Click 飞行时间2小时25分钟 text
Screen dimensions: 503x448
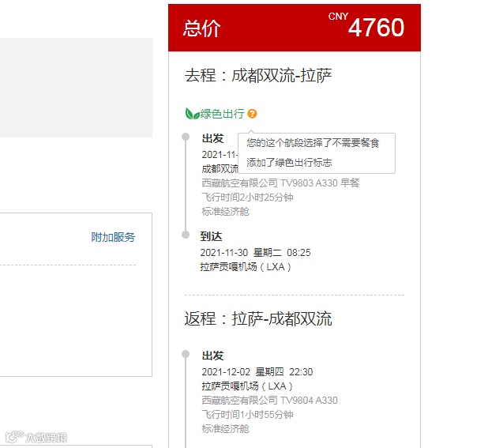click(247, 197)
